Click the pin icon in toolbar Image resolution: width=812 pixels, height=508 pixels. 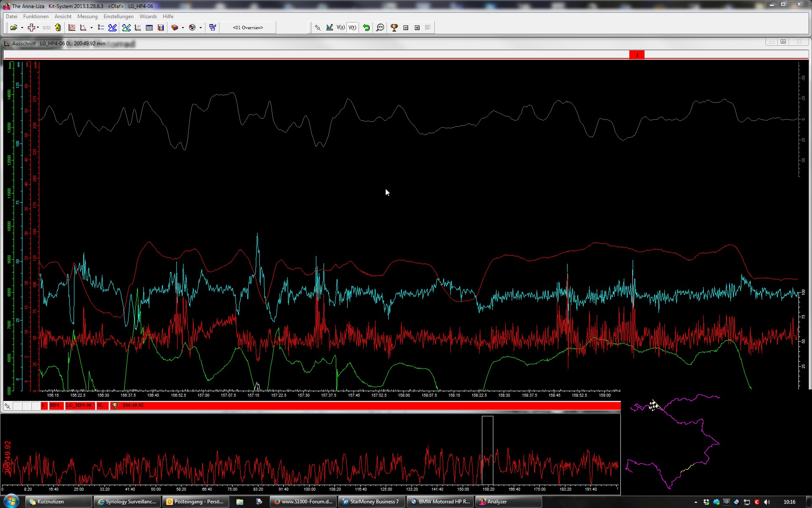(x=318, y=28)
